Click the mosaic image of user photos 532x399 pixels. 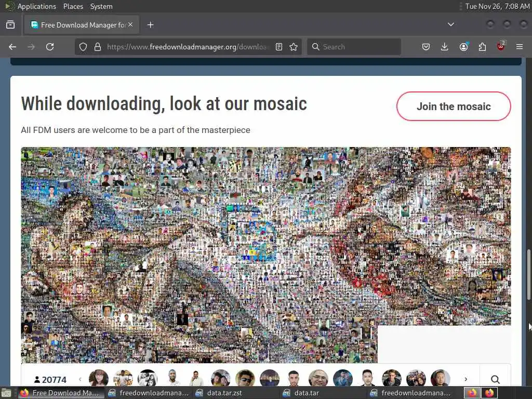(265, 255)
